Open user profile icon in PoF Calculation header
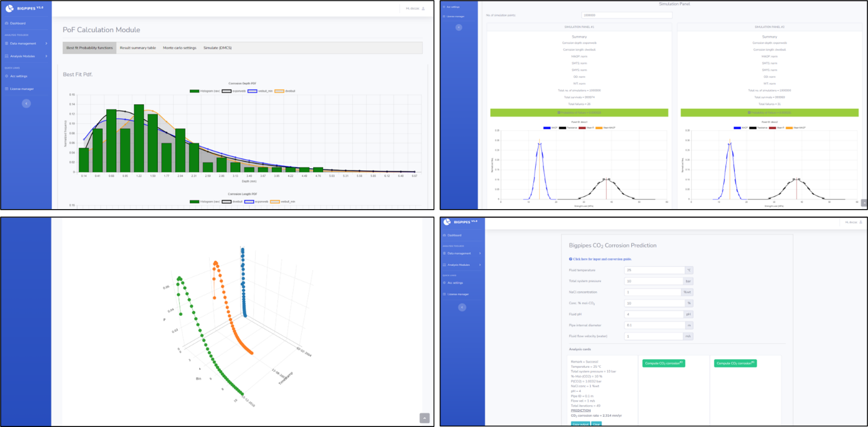The height and width of the screenshot is (427, 868). (x=423, y=8)
